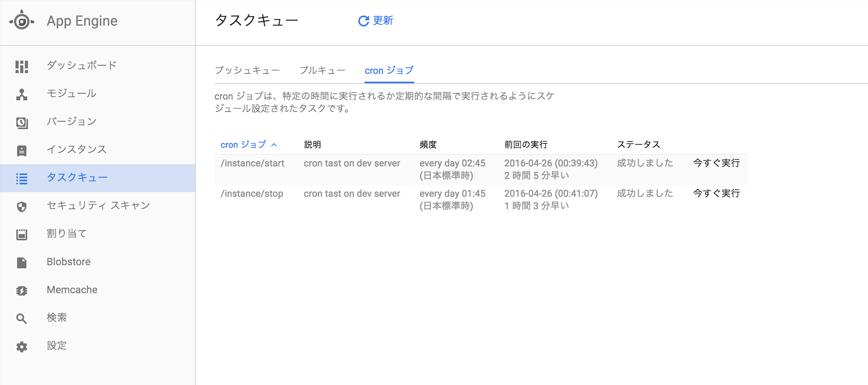Open the 検索 magnifier icon
This screenshot has height=385, width=868.
click(22, 318)
